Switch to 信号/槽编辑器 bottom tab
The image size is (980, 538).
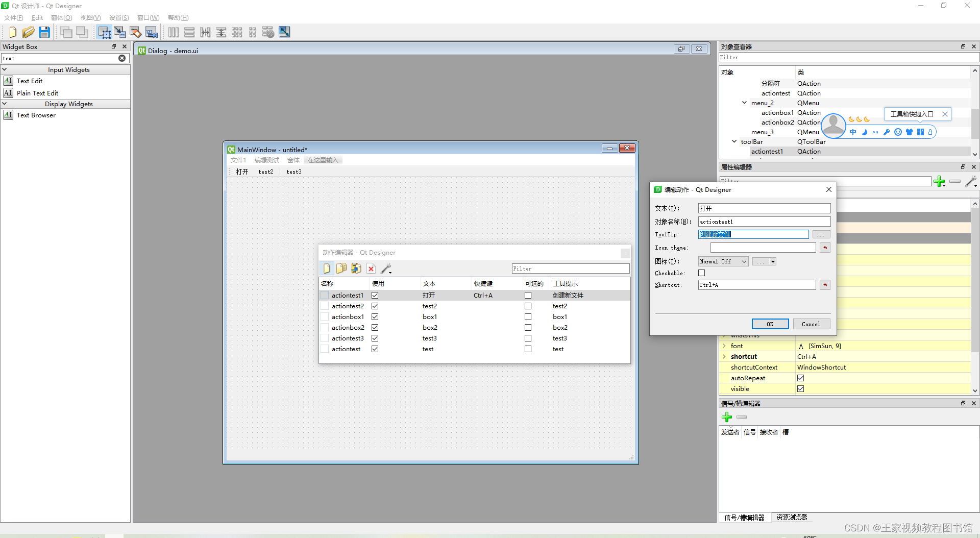(x=744, y=517)
